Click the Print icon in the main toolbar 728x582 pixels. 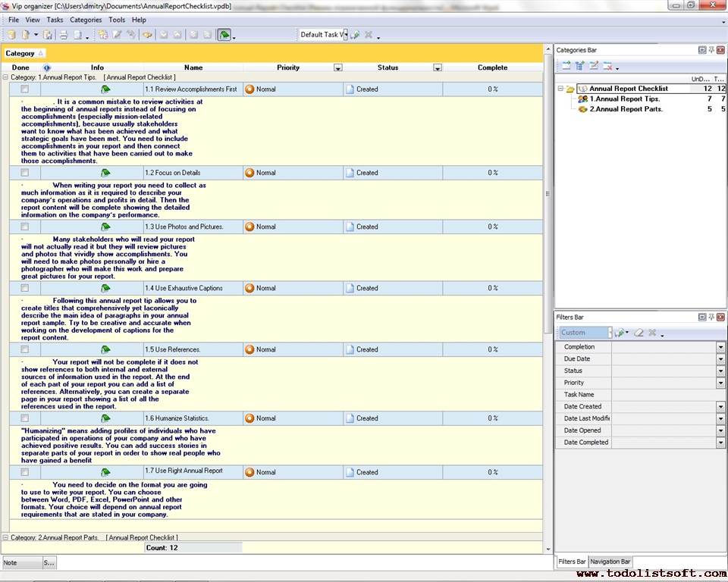pyautogui.click(x=64, y=35)
